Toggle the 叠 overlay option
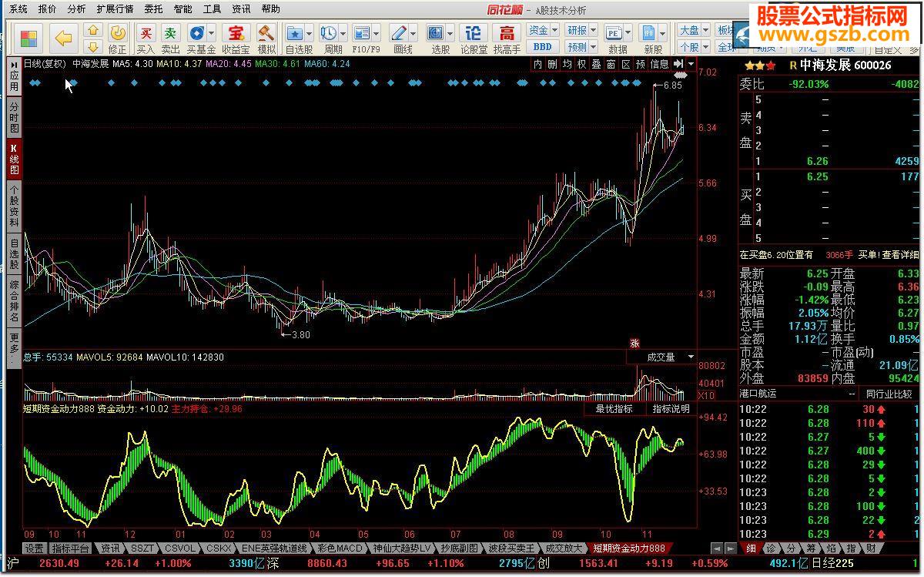Image resolution: width=924 pixels, height=577 pixels. click(x=596, y=64)
